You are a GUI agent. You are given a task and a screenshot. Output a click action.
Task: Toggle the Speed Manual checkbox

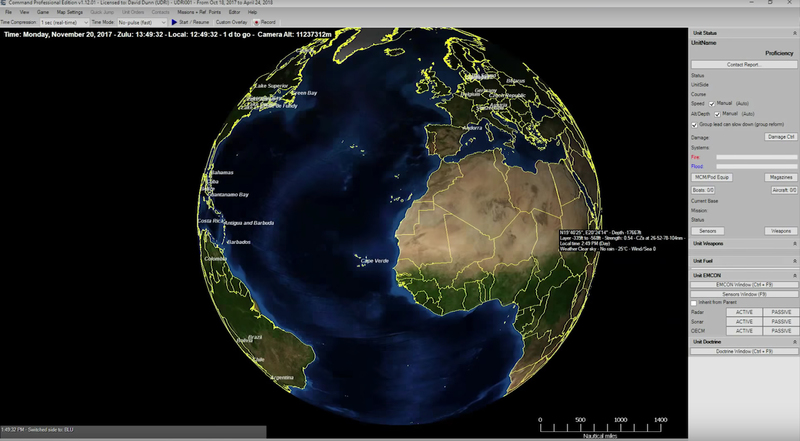(712, 103)
